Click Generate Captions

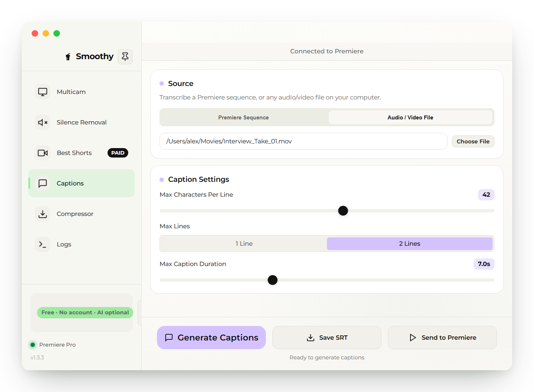(211, 338)
